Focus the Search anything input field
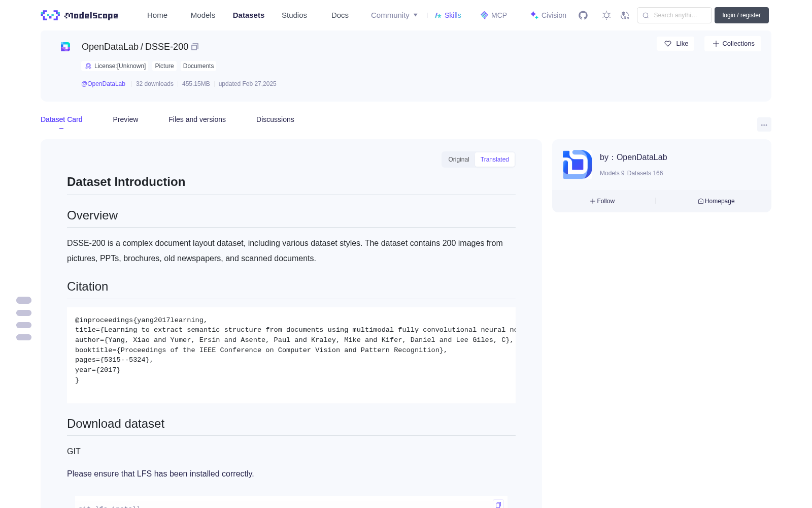812x508 pixels. [x=674, y=15]
